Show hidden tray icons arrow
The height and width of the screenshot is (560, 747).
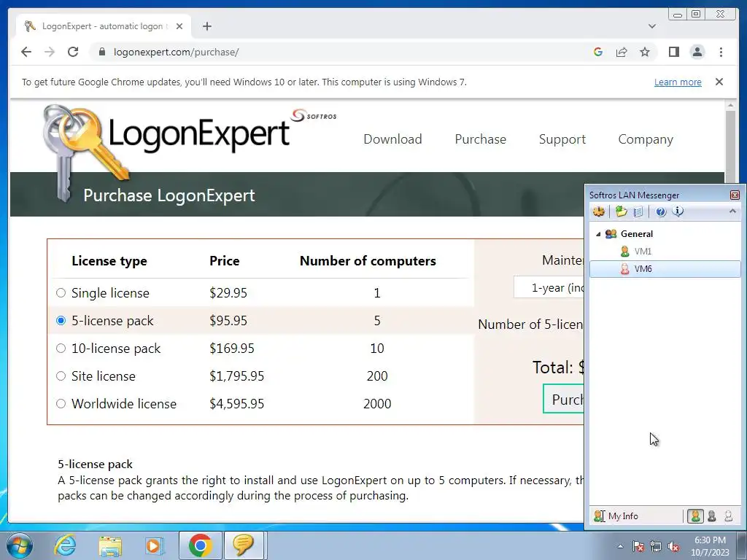(x=620, y=546)
